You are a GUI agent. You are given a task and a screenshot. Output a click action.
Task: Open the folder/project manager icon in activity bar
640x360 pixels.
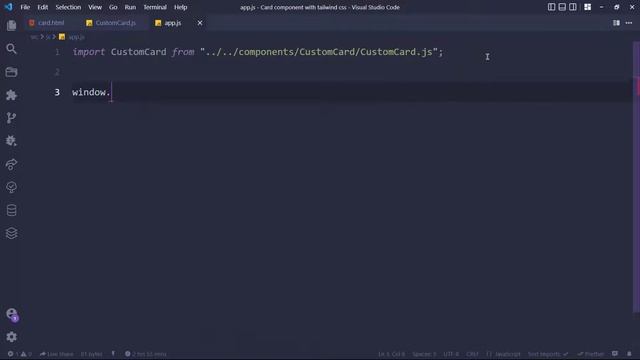11,72
